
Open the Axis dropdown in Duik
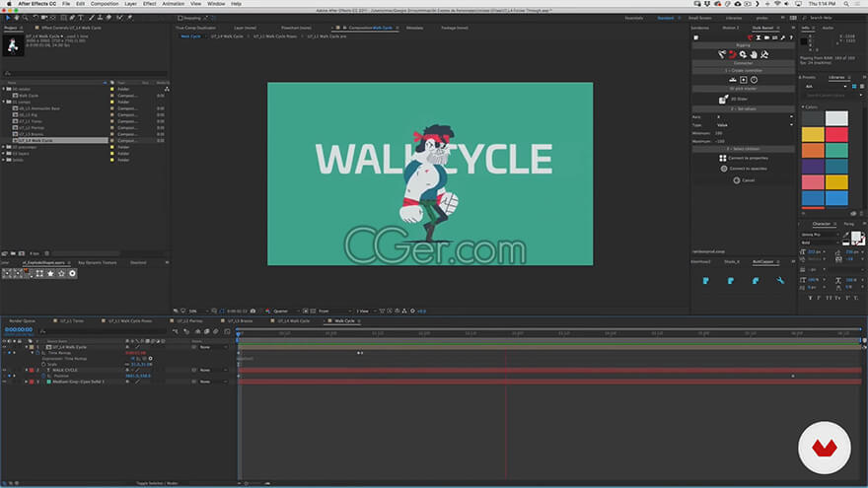click(x=755, y=116)
